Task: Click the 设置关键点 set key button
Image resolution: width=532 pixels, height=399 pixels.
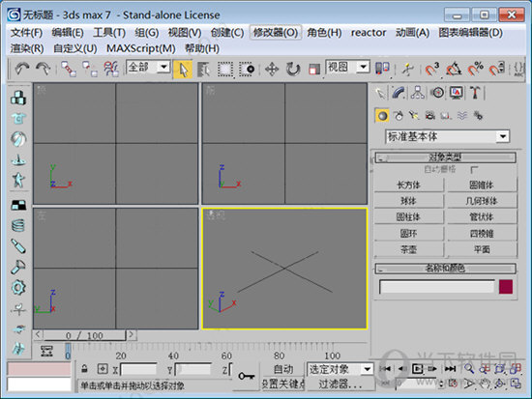Action: coord(283,384)
